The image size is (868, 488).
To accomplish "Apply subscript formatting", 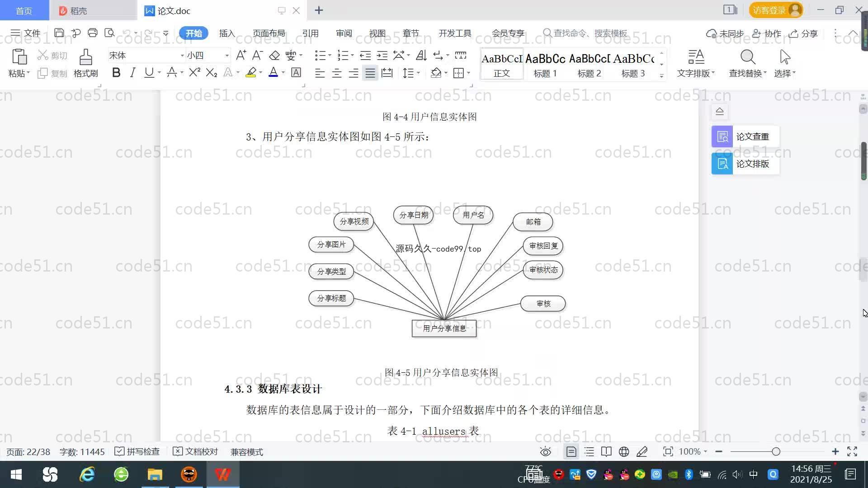I will coord(212,72).
